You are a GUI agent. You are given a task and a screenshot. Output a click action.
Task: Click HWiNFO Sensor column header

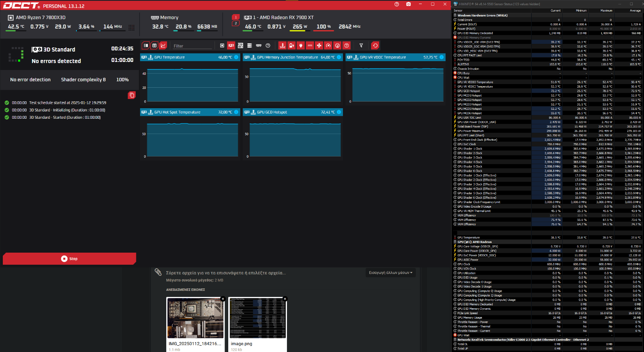[458, 10]
